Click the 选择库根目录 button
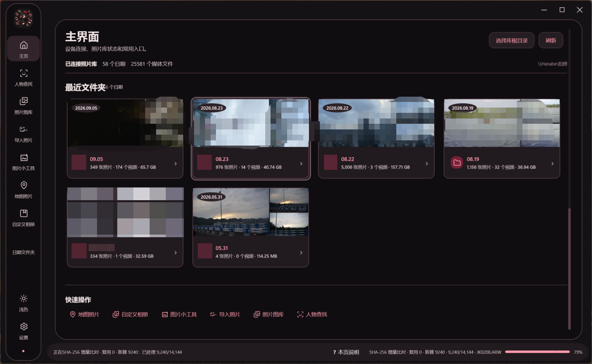This screenshot has width=592, height=364. pos(512,40)
